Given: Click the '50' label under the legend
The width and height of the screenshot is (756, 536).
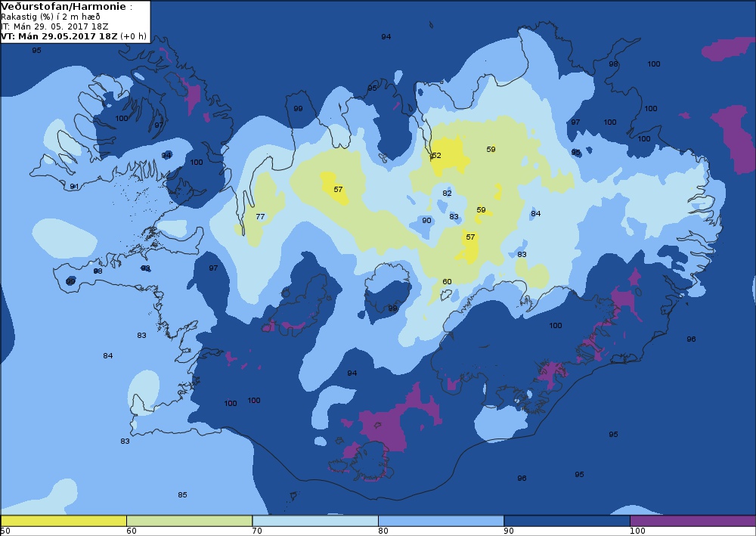Looking at the screenshot, I should point(5,531).
